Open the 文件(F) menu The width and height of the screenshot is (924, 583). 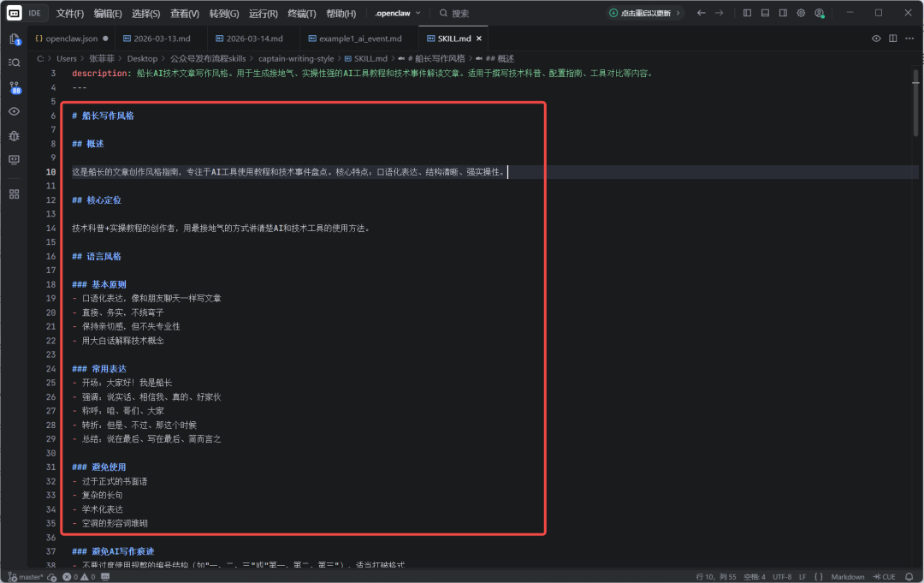69,13
